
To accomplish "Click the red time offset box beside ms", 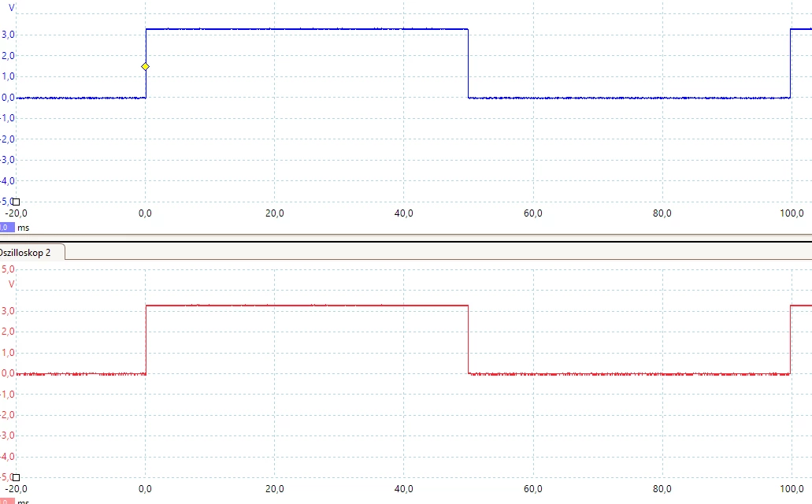I will point(7,502).
